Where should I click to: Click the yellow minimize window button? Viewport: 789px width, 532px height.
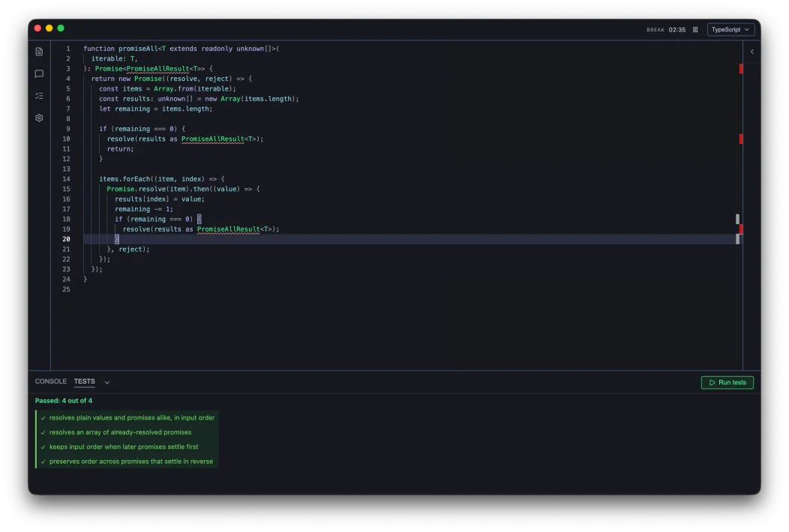(49, 28)
